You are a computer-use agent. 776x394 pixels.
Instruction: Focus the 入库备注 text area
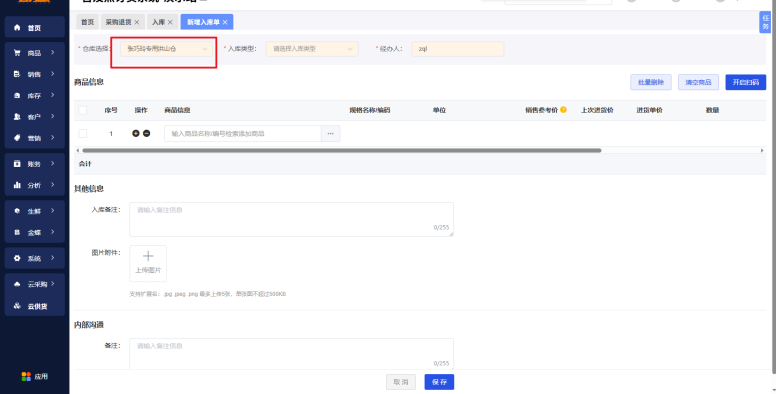291,219
